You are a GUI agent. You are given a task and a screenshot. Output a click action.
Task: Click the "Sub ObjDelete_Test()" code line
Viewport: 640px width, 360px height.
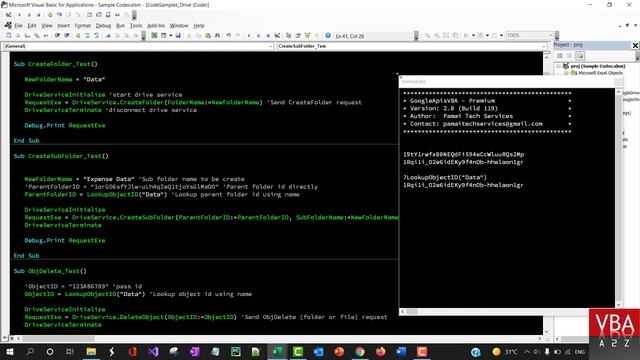[50, 271]
